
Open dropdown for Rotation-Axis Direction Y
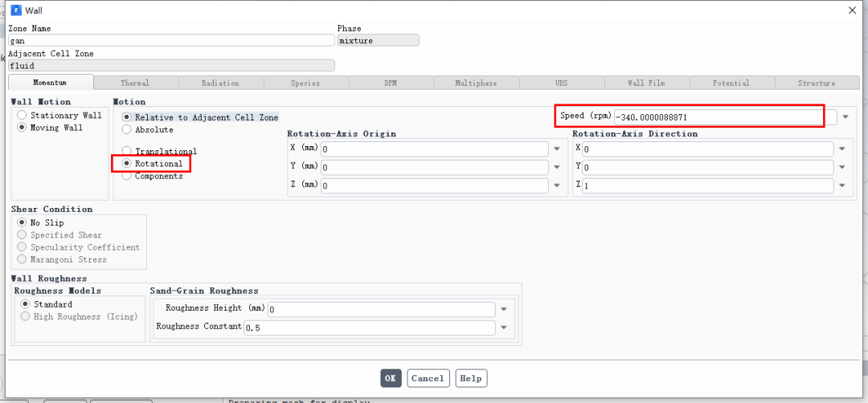point(842,167)
